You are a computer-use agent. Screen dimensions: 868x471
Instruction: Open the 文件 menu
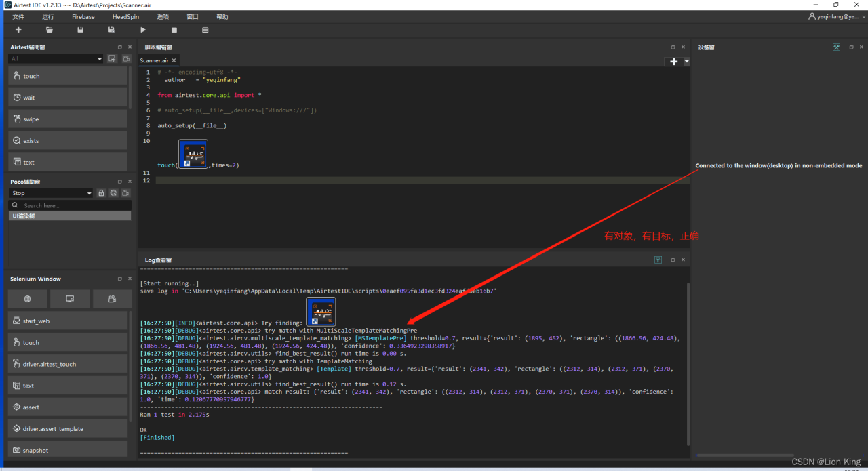(18, 16)
